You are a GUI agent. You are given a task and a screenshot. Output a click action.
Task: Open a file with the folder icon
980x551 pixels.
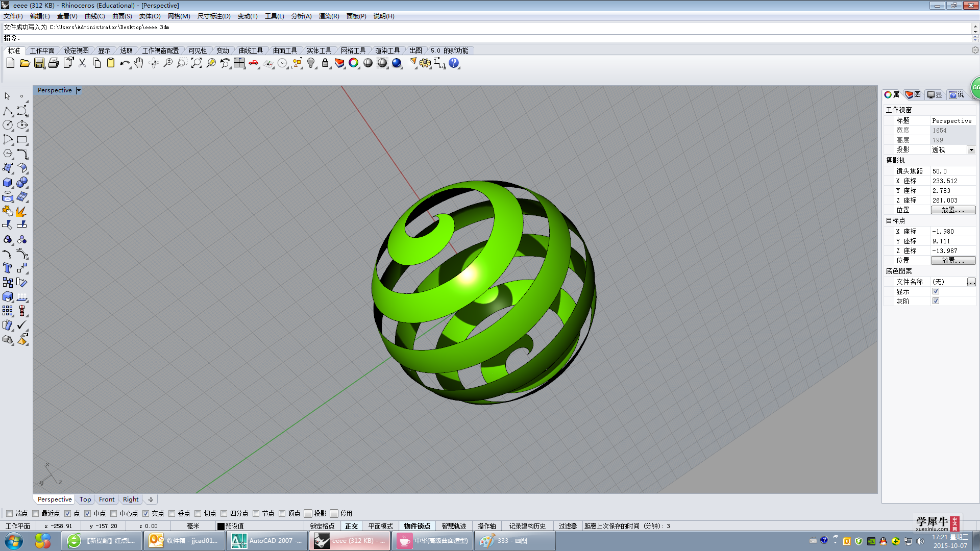click(24, 63)
